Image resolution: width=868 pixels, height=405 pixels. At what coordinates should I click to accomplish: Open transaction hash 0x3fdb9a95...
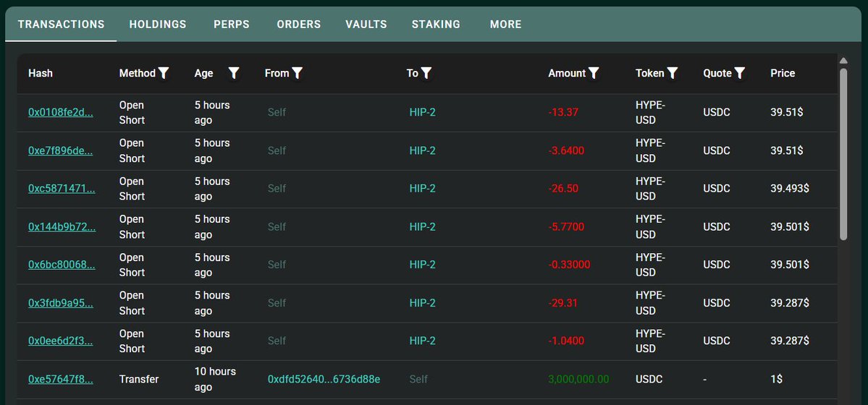(x=60, y=303)
